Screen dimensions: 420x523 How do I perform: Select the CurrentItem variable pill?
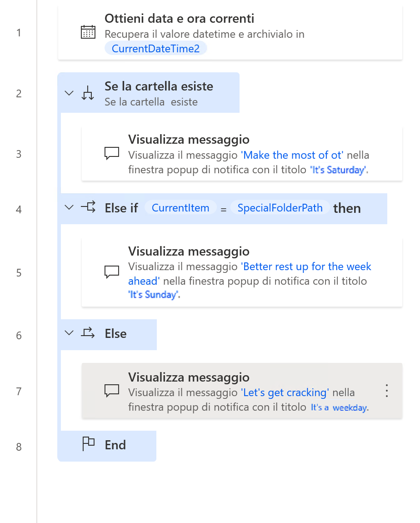[180, 207]
